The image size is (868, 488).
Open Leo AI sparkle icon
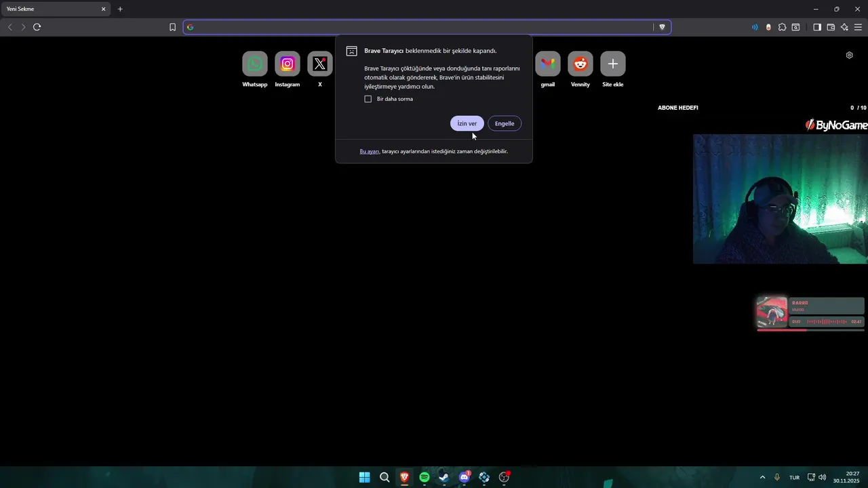pyautogui.click(x=844, y=27)
